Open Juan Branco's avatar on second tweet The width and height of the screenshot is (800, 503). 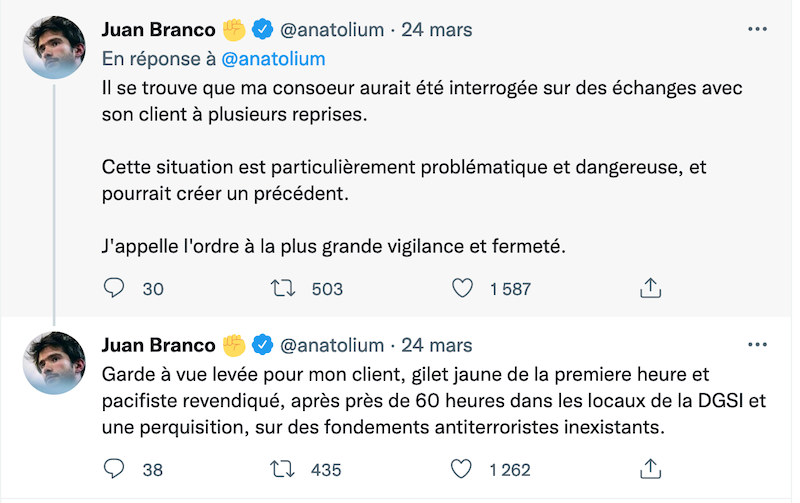pos(55,363)
